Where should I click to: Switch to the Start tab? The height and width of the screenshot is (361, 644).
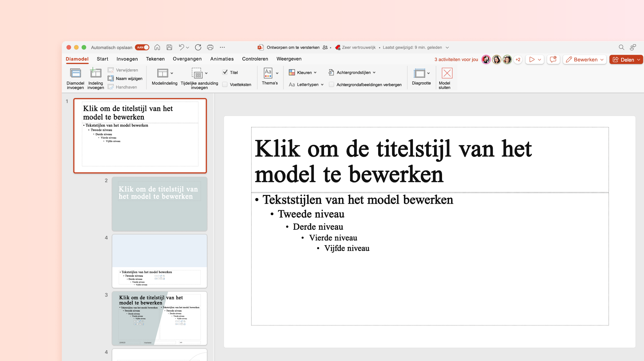(102, 59)
